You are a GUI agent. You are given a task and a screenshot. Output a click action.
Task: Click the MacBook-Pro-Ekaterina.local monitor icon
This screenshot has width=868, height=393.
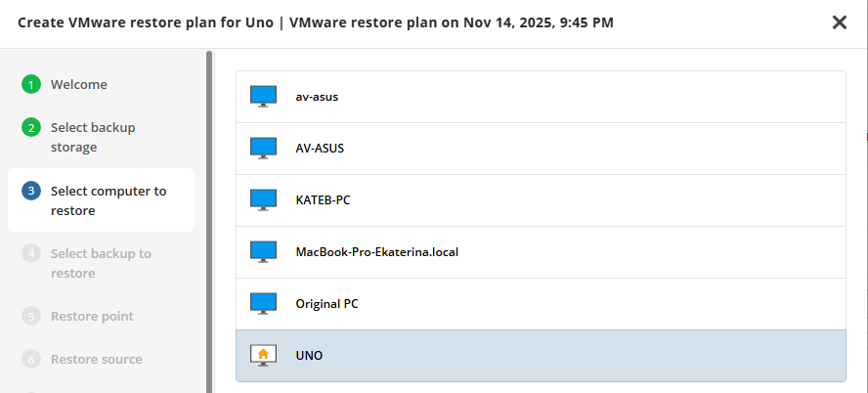(263, 252)
